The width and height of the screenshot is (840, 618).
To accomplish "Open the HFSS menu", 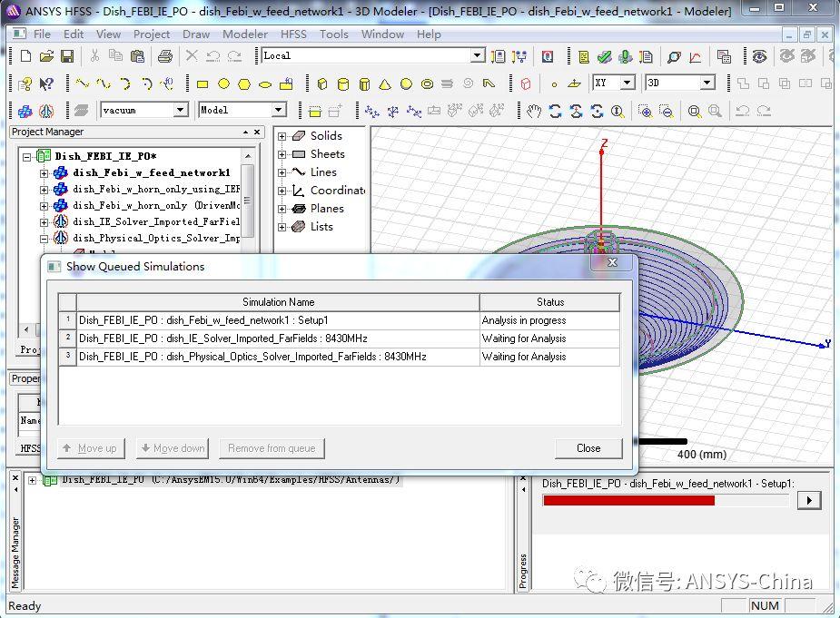I will [x=293, y=34].
